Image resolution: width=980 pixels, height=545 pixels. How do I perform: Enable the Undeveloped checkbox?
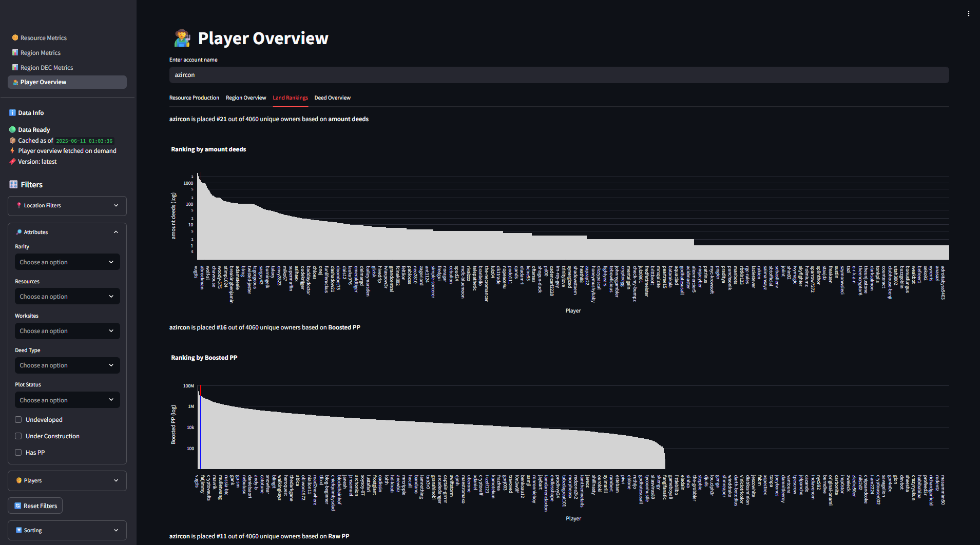tap(18, 420)
